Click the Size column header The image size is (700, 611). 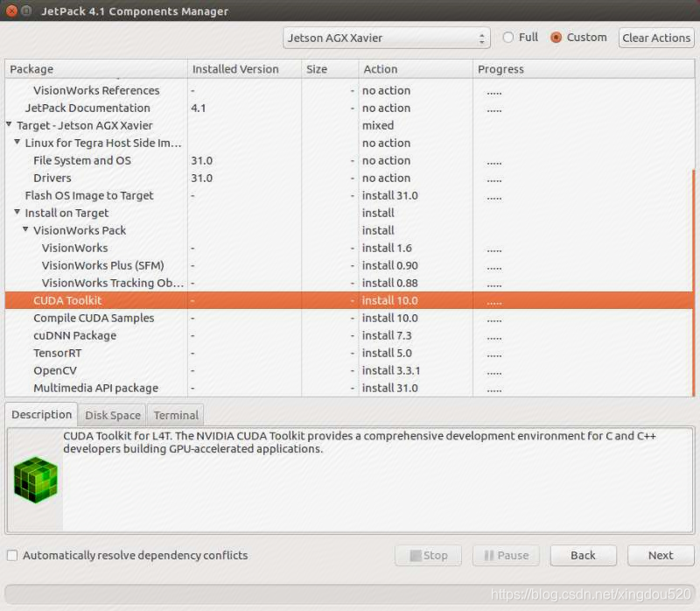click(330, 69)
